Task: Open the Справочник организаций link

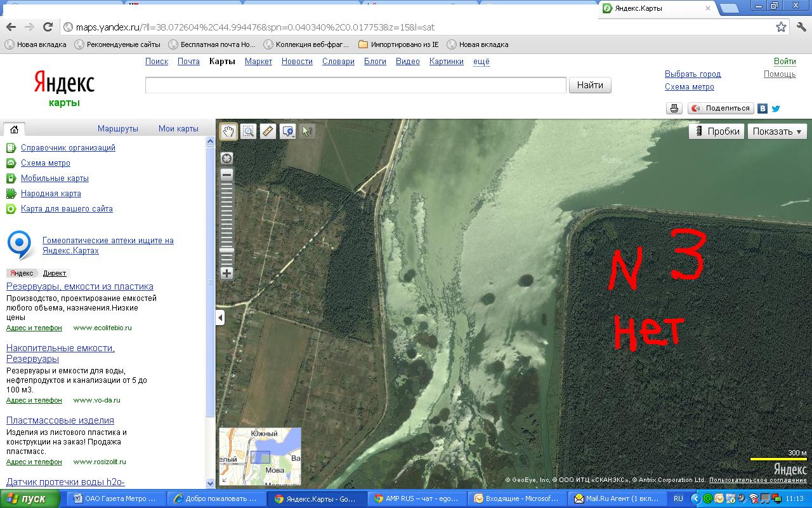Action: pyautogui.click(x=68, y=148)
